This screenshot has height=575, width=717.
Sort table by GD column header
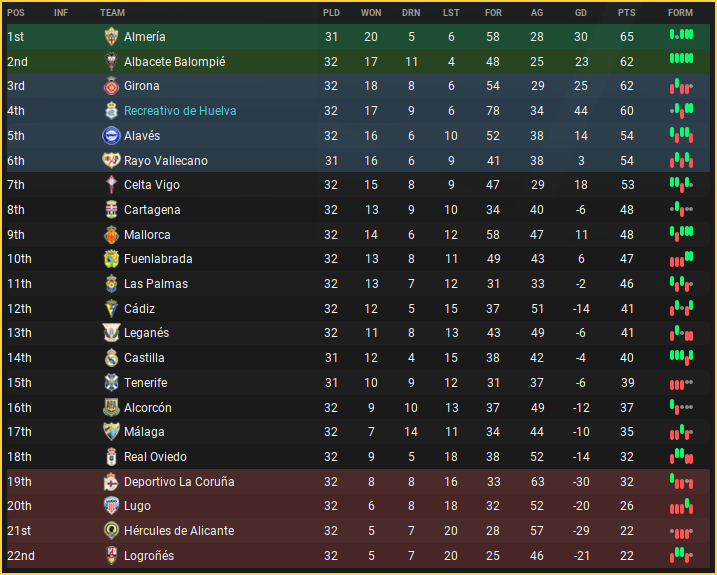pyautogui.click(x=581, y=13)
